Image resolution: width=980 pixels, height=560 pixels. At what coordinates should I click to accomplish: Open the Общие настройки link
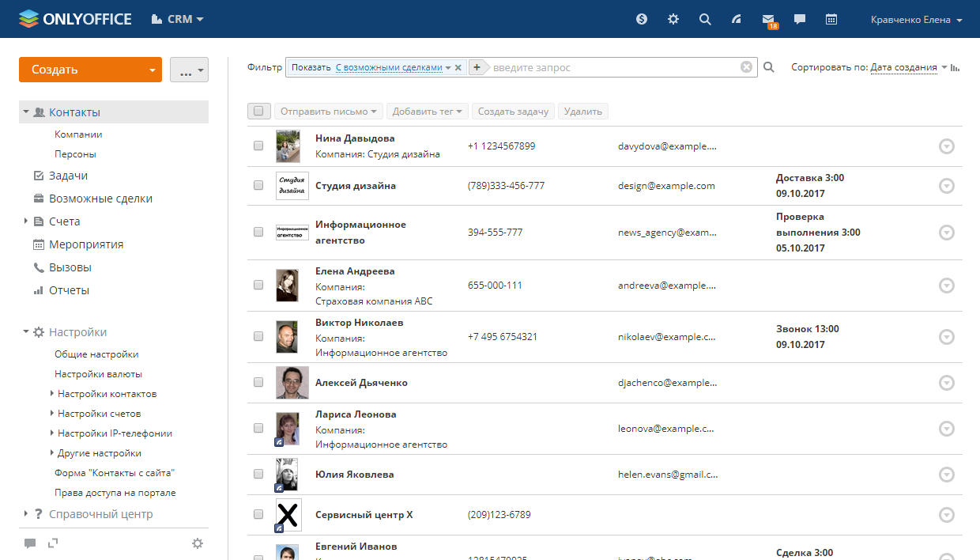96,354
